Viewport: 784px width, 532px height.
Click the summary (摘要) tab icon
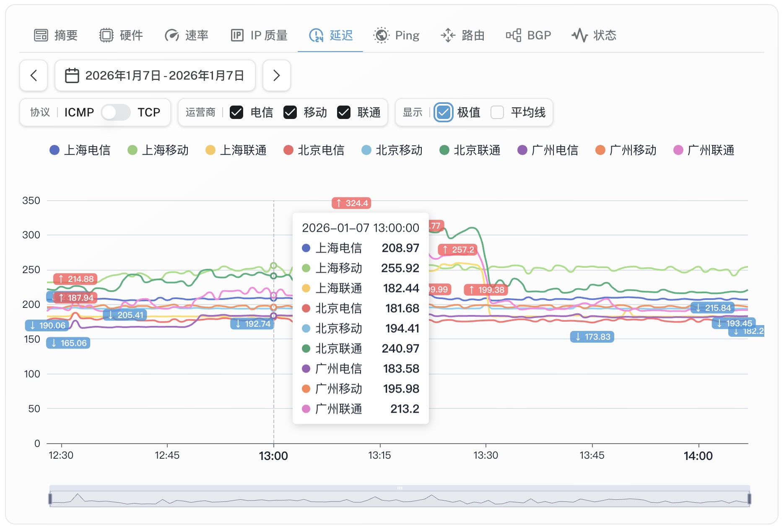pos(41,35)
